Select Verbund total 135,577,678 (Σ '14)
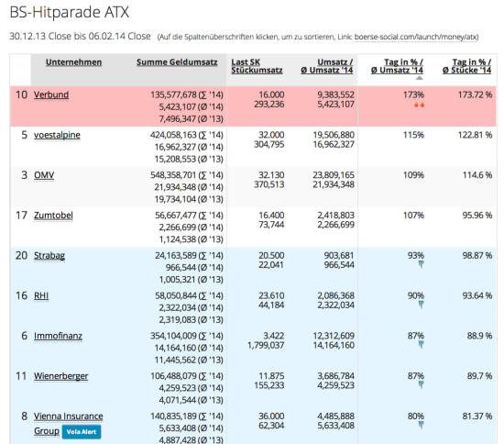This screenshot has width=504, height=444. [x=186, y=94]
